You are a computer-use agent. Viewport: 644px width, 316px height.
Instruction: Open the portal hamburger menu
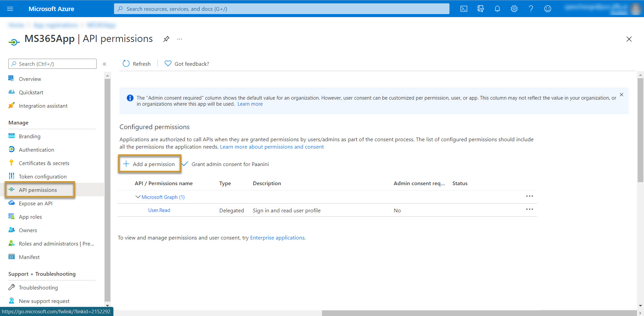10,9
